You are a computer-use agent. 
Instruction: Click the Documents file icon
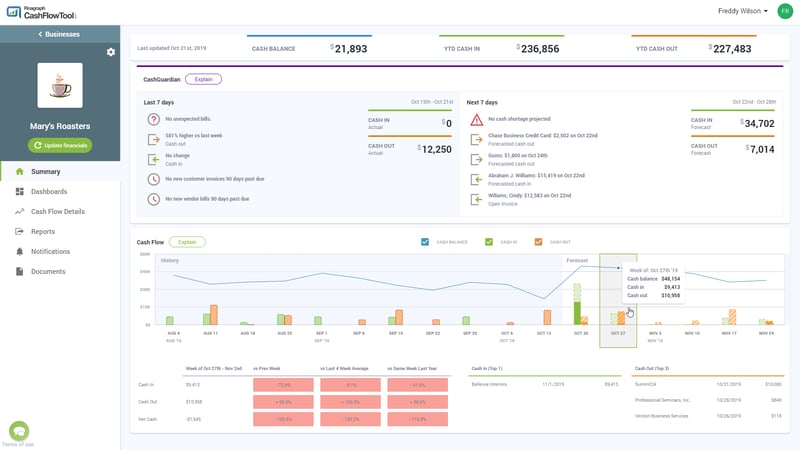(19, 271)
